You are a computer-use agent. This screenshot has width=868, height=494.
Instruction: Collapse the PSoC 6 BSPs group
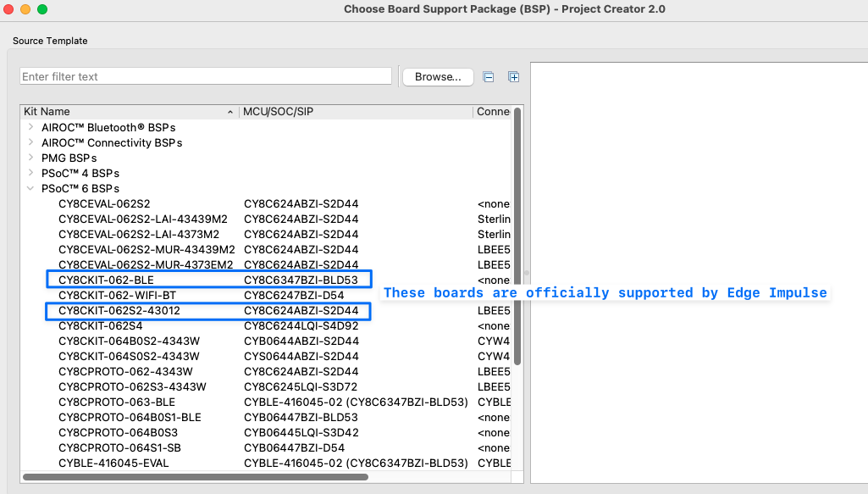(x=31, y=188)
